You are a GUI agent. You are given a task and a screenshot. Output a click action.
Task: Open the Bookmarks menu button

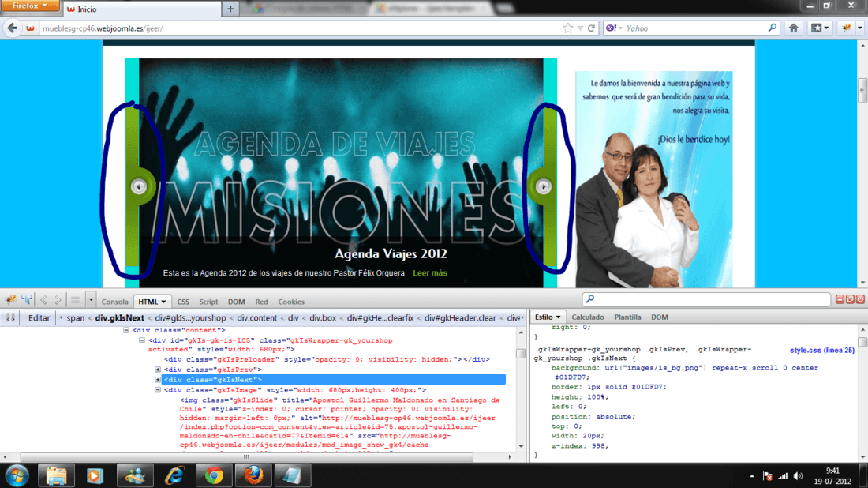(x=820, y=28)
